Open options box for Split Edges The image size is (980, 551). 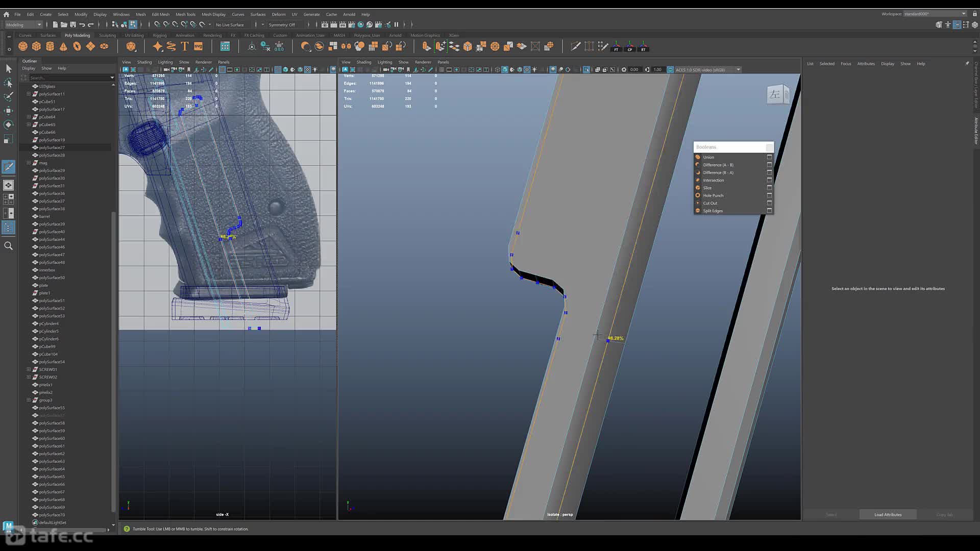click(x=769, y=211)
